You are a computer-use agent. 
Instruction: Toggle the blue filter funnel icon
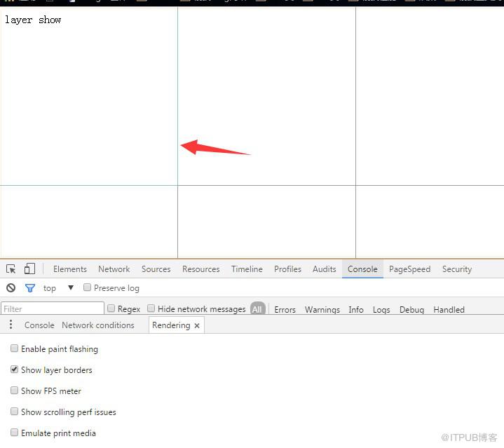(30, 288)
